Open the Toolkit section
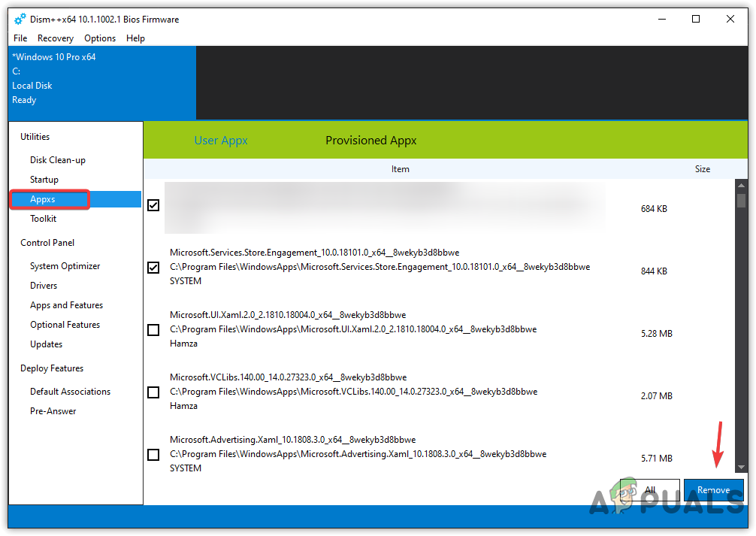Viewport: 756px width, 536px height. pos(43,218)
